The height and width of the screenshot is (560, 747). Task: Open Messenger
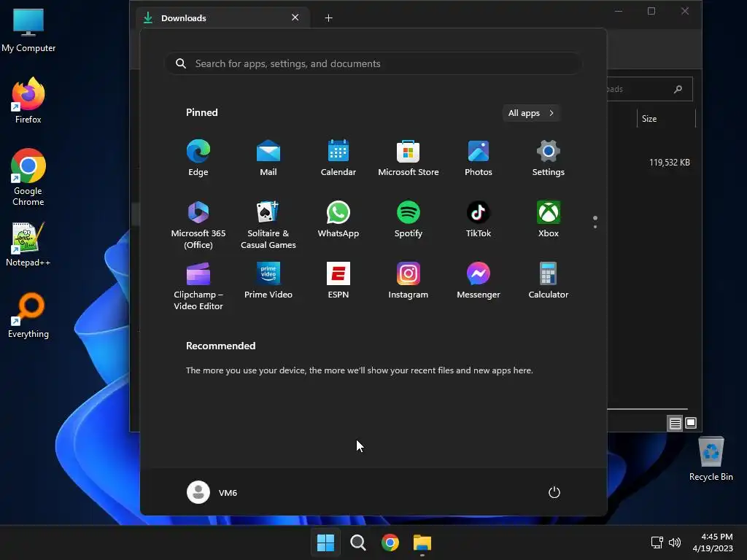tap(479, 281)
